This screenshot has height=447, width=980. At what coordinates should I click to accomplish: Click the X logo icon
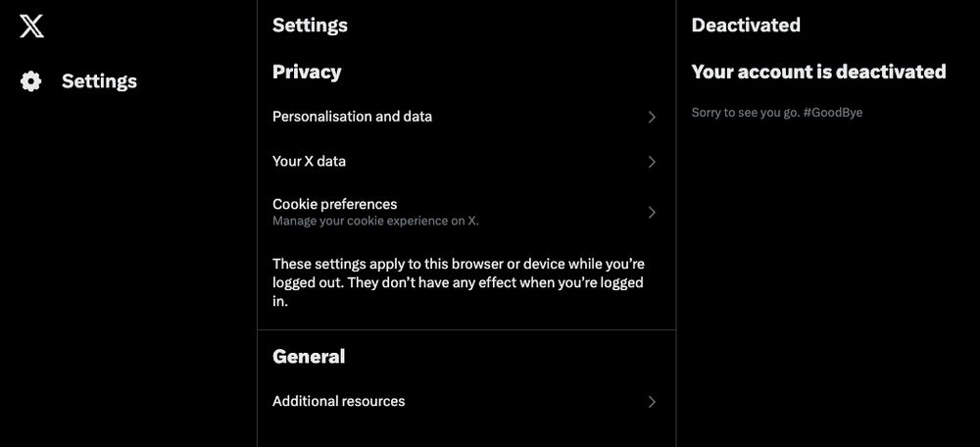31,26
